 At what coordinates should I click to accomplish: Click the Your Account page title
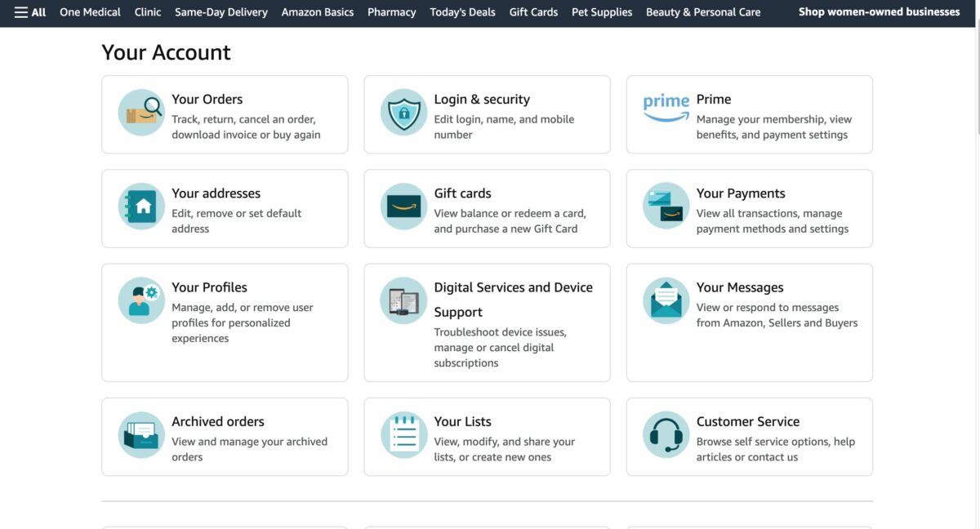point(166,52)
